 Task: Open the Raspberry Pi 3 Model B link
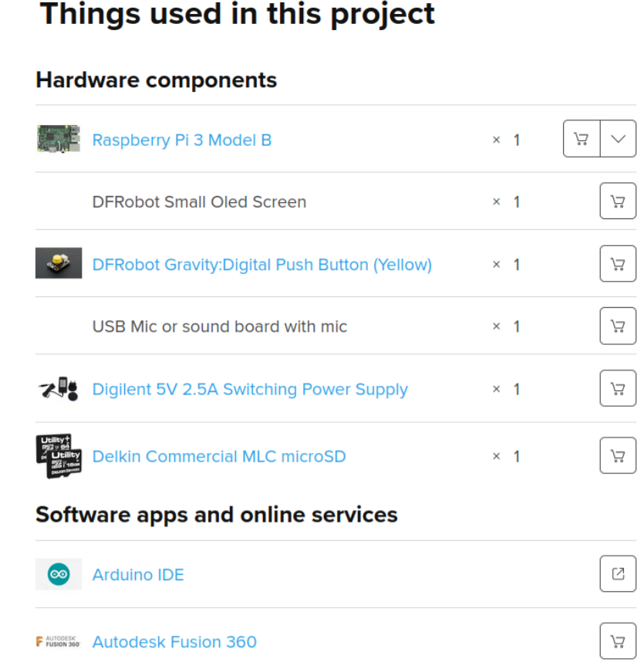[x=182, y=140]
